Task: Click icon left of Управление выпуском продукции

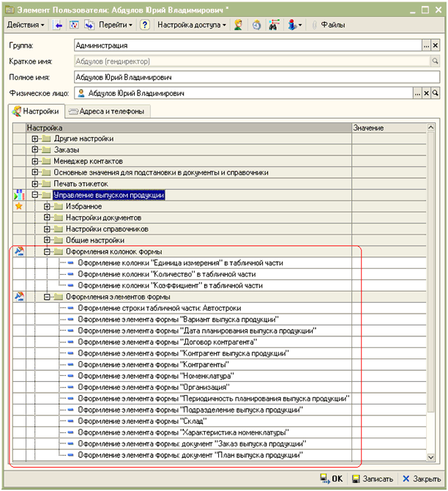Action: 19,195
